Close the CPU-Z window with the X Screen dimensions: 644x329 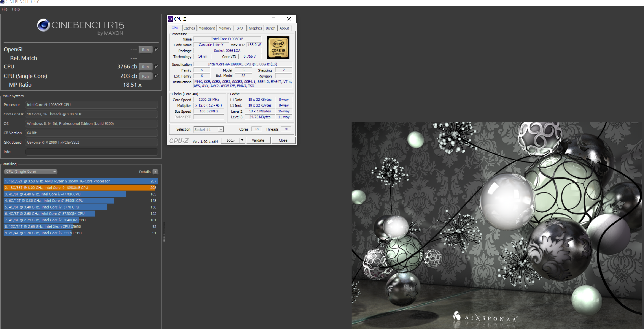(289, 19)
